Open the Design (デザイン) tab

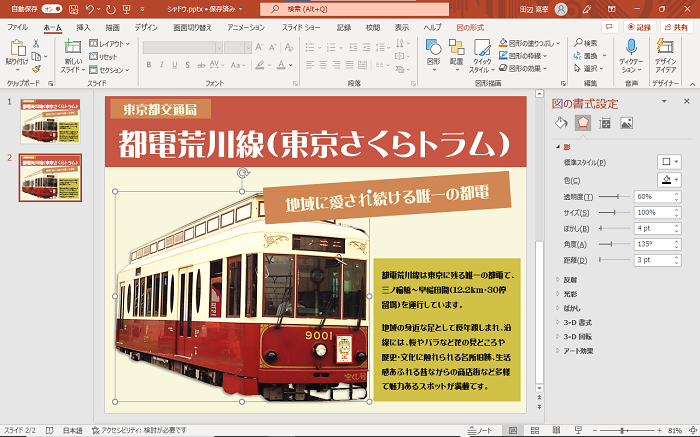146,27
